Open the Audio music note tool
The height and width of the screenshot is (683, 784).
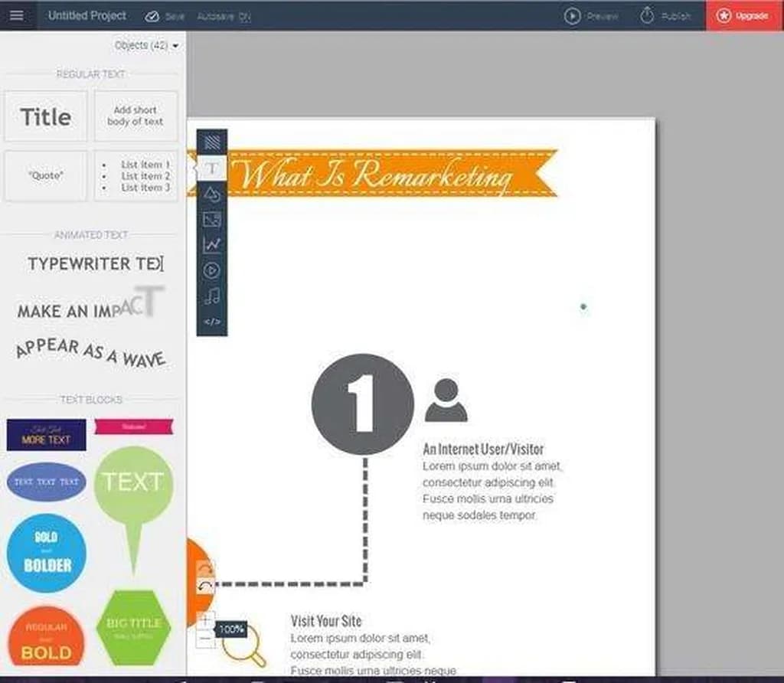coord(212,296)
